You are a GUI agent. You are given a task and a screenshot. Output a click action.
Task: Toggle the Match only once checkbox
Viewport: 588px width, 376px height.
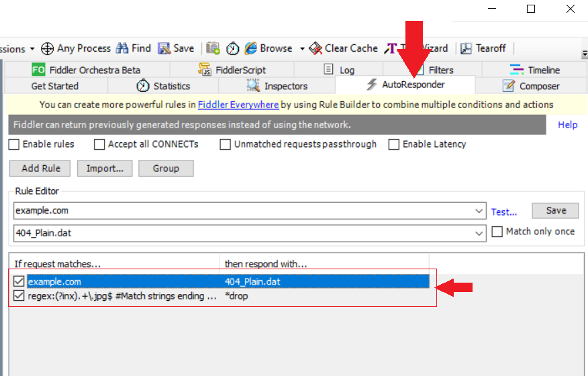pyautogui.click(x=497, y=232)
